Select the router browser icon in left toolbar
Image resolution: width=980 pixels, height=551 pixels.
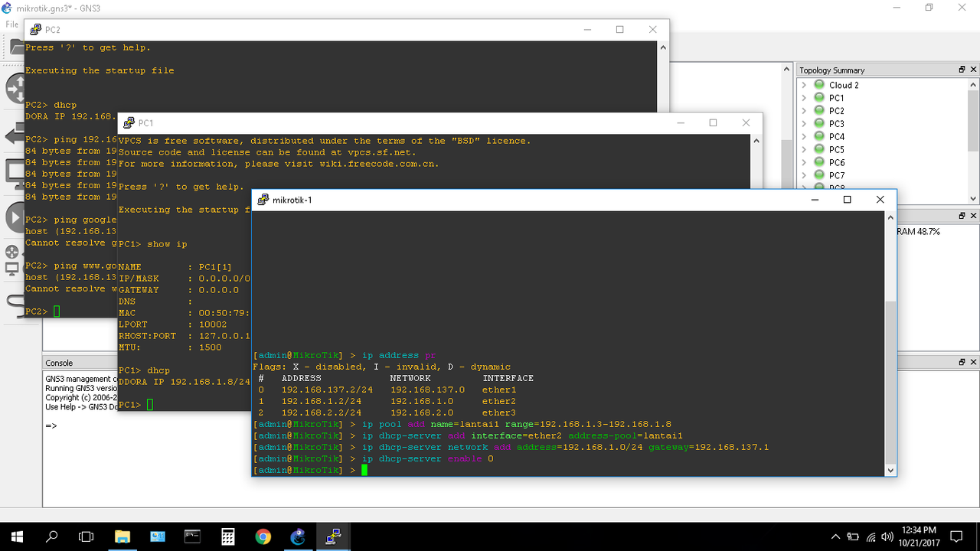tap(14, 86)
